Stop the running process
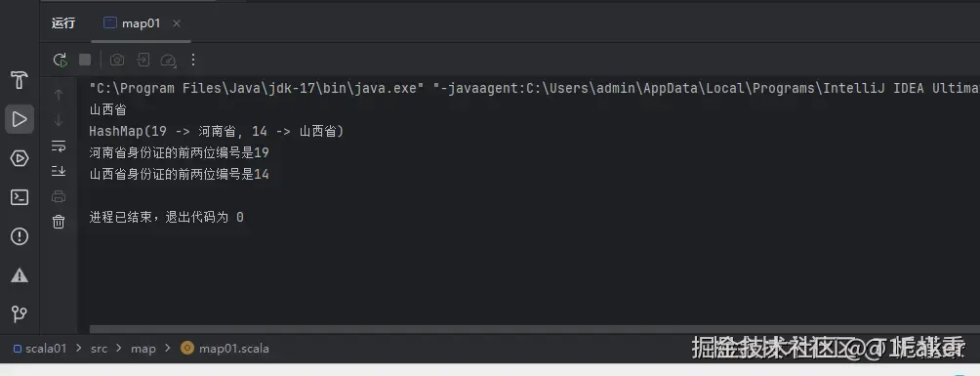 pos(85,60)
